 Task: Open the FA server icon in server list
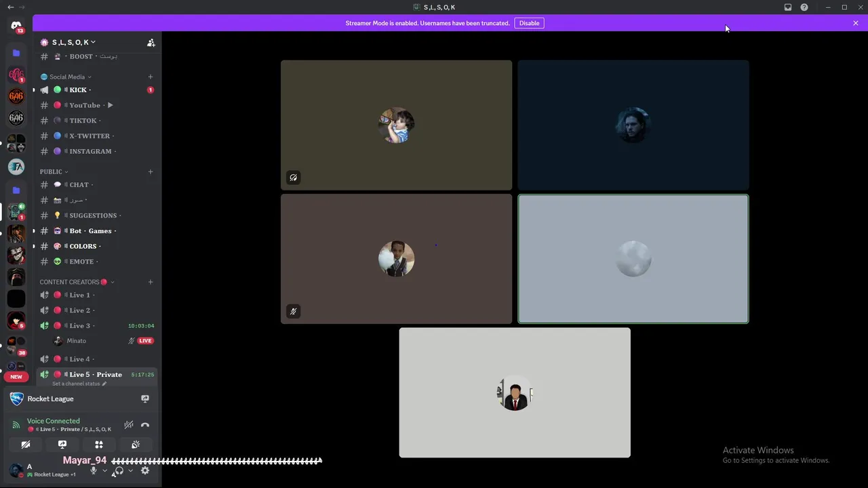point(16,166)
